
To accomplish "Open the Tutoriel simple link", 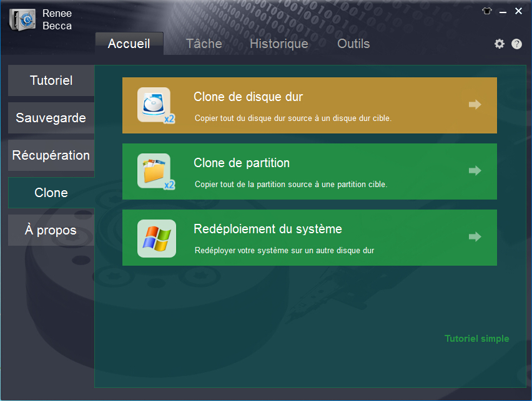I will pyautogui.click(x=476, y=339).
